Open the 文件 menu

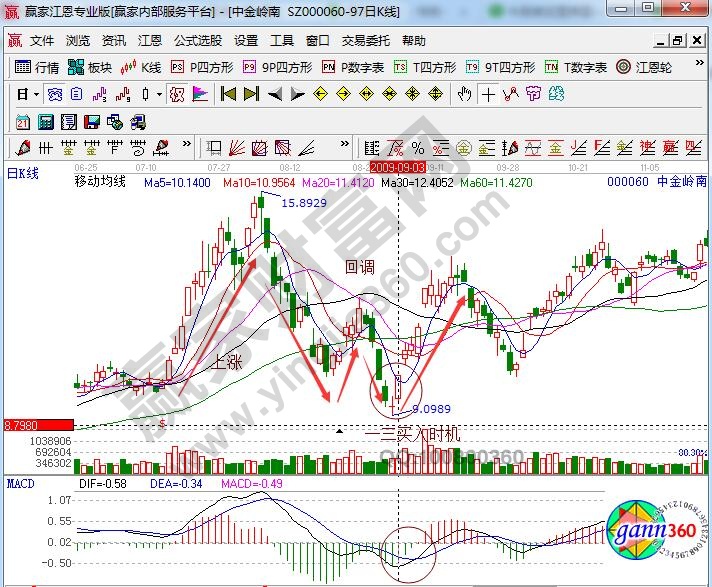click(42, 41)
